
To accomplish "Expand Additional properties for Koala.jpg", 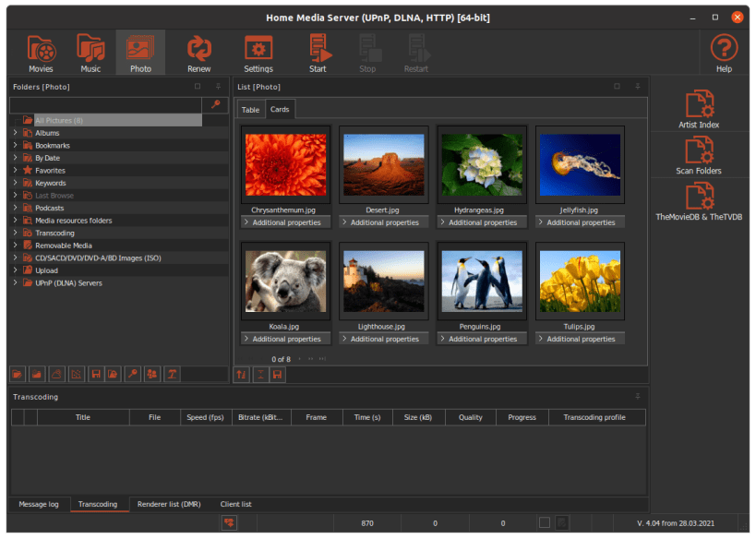I will coord(286,339).
